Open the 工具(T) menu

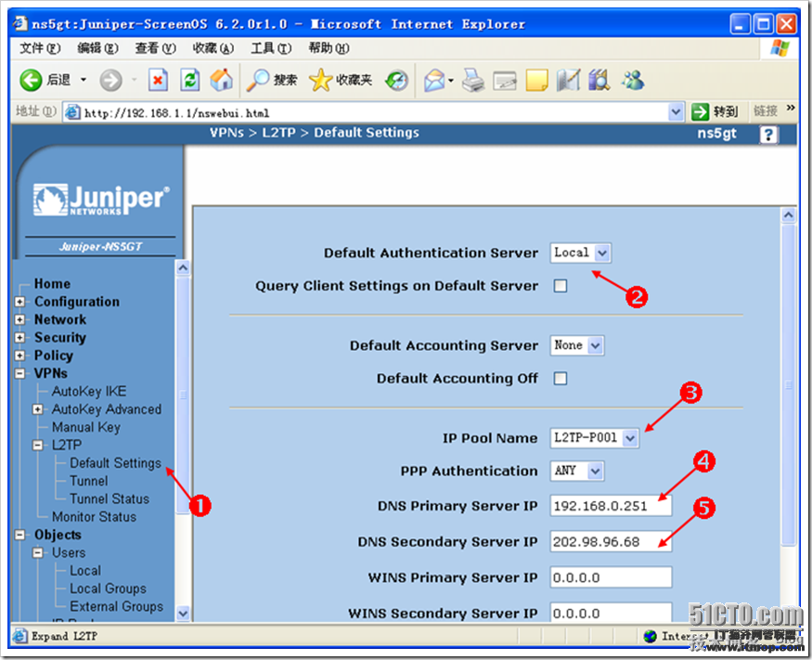click(271, 48)
